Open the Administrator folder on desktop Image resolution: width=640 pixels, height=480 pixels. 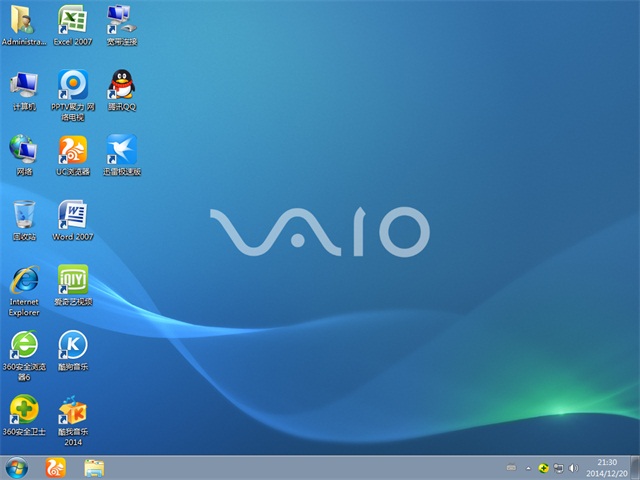(x=24, y=21)
